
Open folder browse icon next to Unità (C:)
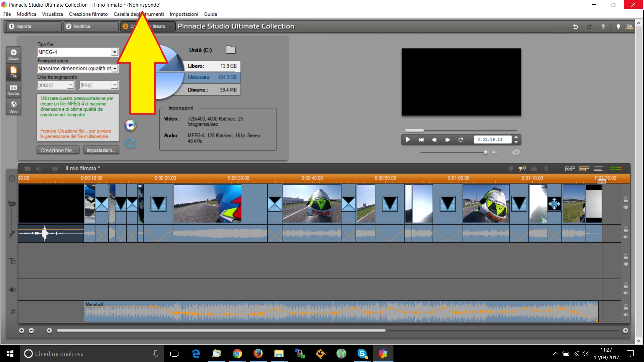point(231,50)
